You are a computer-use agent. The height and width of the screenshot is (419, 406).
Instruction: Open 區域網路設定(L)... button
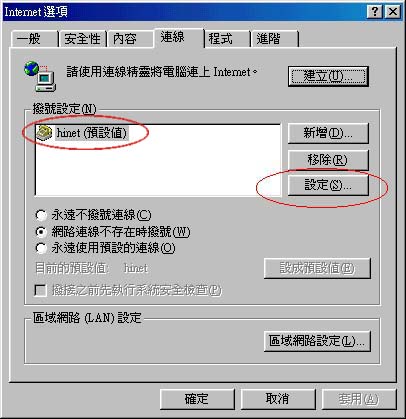(x=317, y=341)
